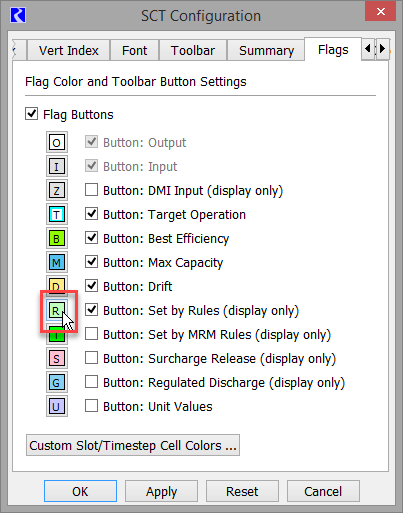Choose the pink S Surcharge Release flag button
This screenshot has width=403, height=513.
click(57, 358)
